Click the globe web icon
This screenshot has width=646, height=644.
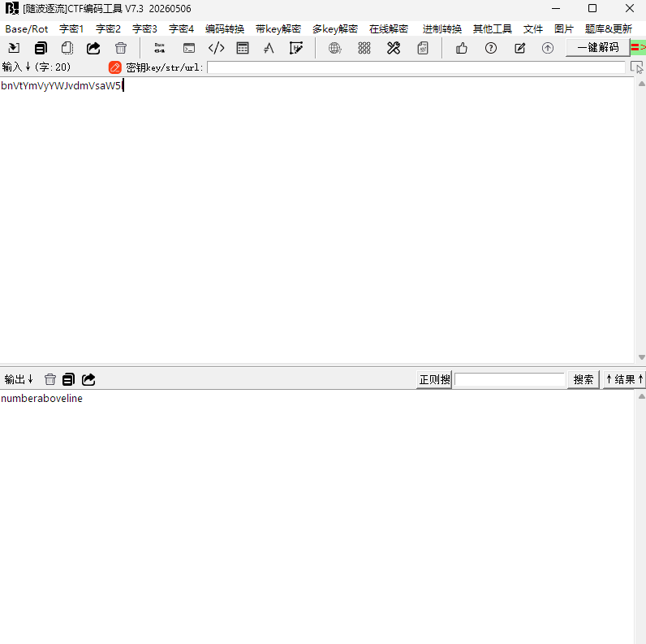(x=334, y=48)
